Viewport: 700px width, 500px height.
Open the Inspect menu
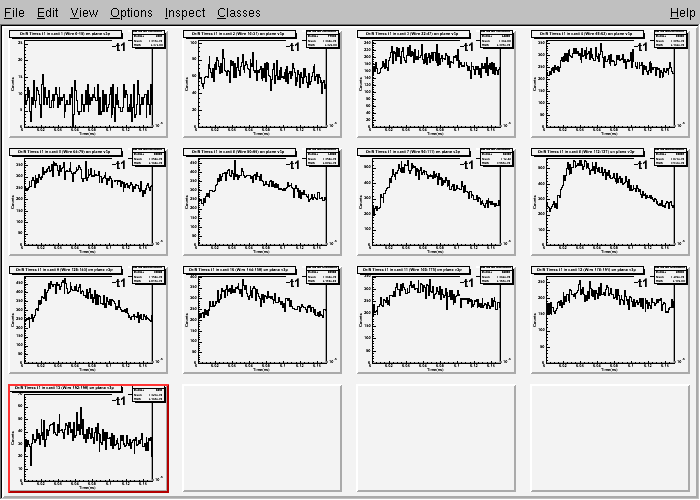[x=185, y=12]
